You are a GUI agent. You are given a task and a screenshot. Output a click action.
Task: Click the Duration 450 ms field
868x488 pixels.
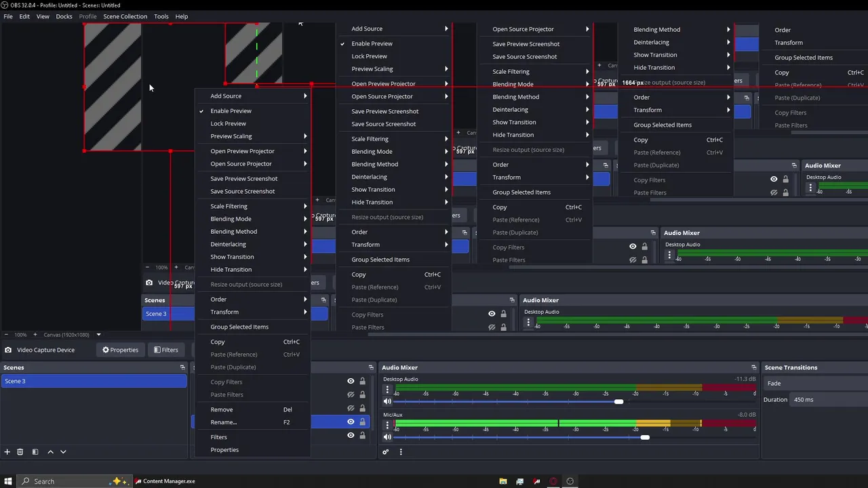click(830, 400)
